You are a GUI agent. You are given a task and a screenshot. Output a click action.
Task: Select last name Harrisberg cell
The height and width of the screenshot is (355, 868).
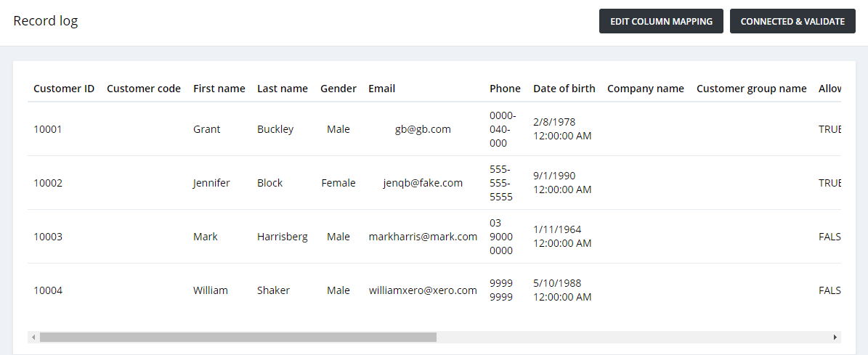[283, 237]
